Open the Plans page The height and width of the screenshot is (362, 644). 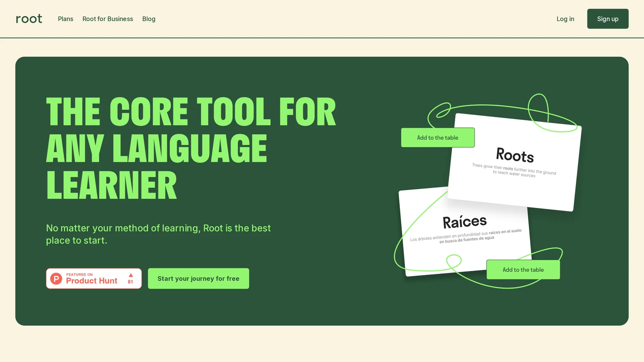tap(65, 19)
